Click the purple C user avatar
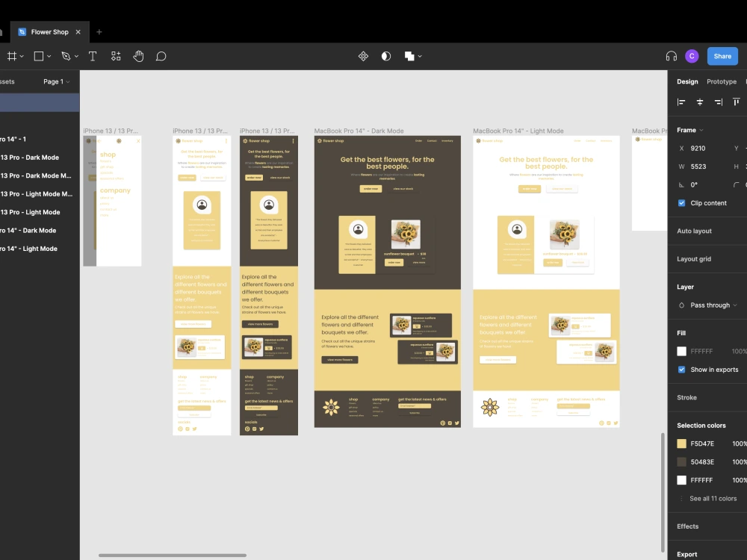This screenshot has width=747, height=560. pyautogui.click(x=692, y=56)
